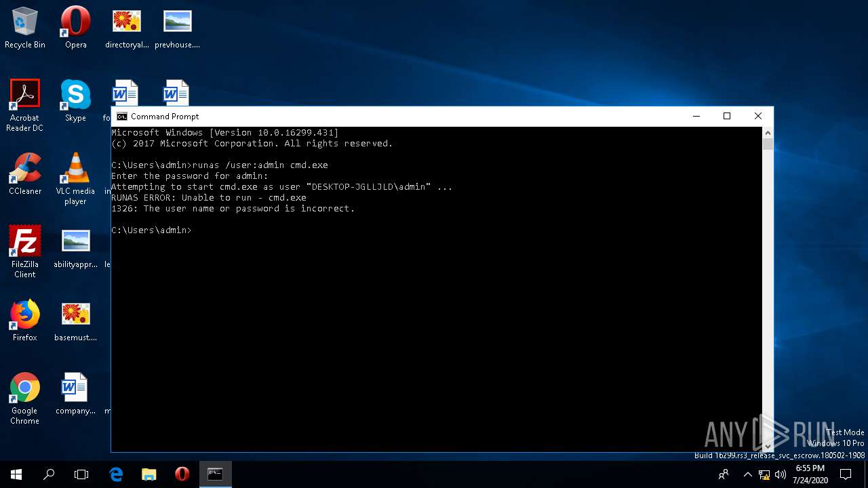This screenshot has height=488, width=868.
Task: Open the taskbar clock showing 6:55 PM
Action: [x=810, y=474]
